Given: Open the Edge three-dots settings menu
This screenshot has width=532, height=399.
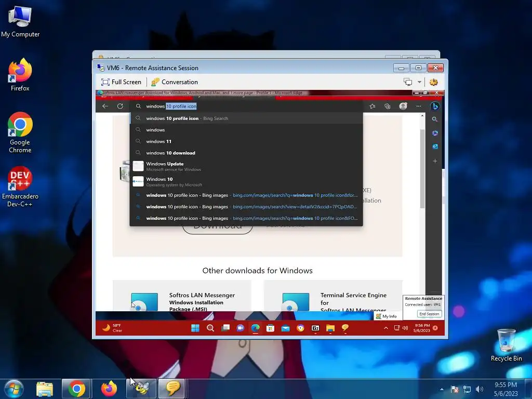Looking at the screenshot, I should tap(419, 106).
